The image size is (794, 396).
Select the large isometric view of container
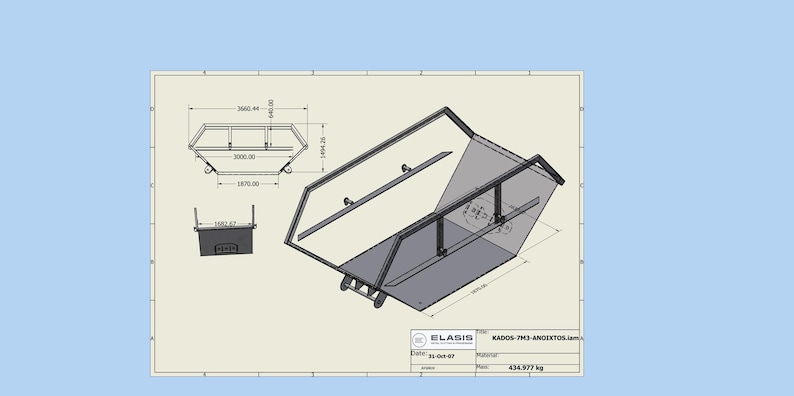[424, 208]
